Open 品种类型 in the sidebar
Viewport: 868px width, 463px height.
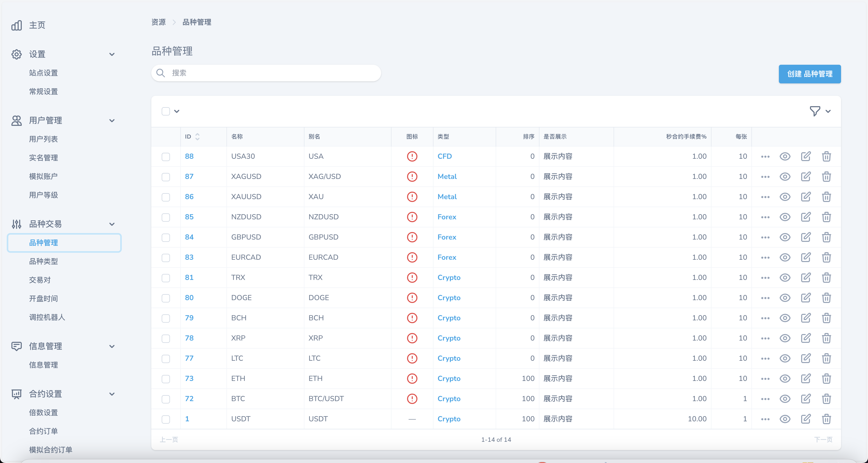tap(44, 261)
